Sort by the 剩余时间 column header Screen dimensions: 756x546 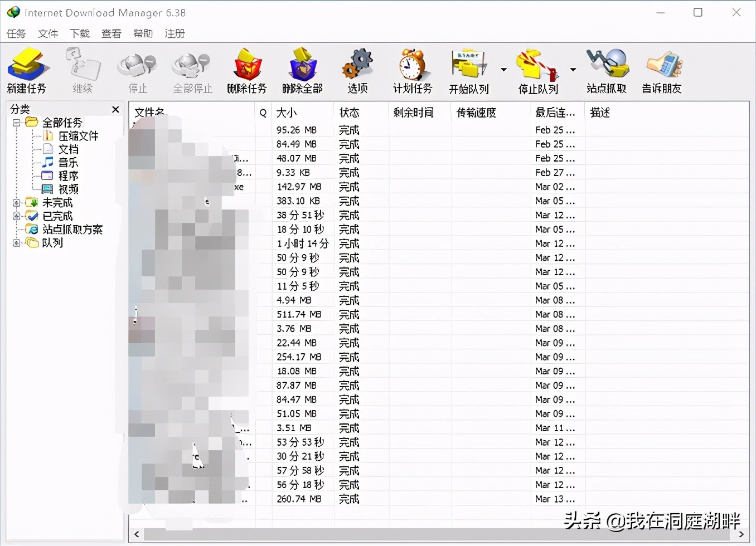point(420,113)
